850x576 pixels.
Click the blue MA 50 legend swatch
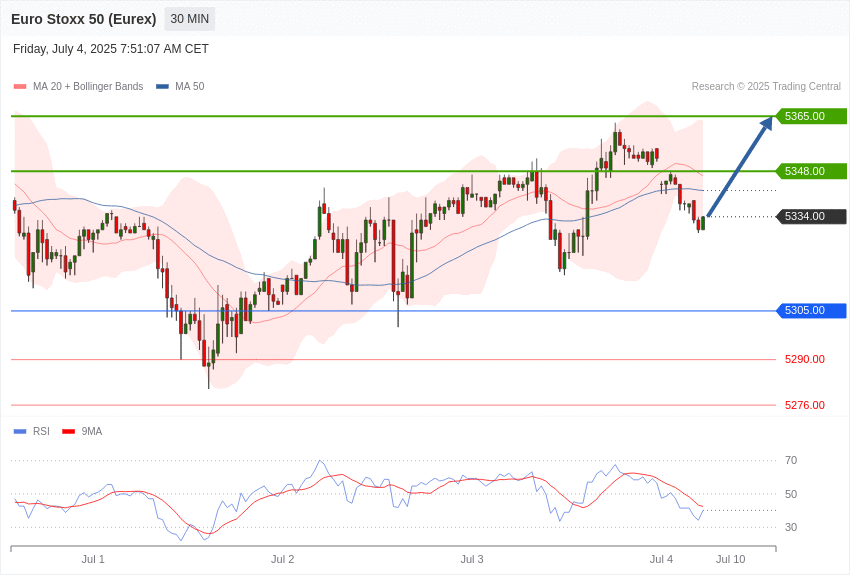point(162,87)
